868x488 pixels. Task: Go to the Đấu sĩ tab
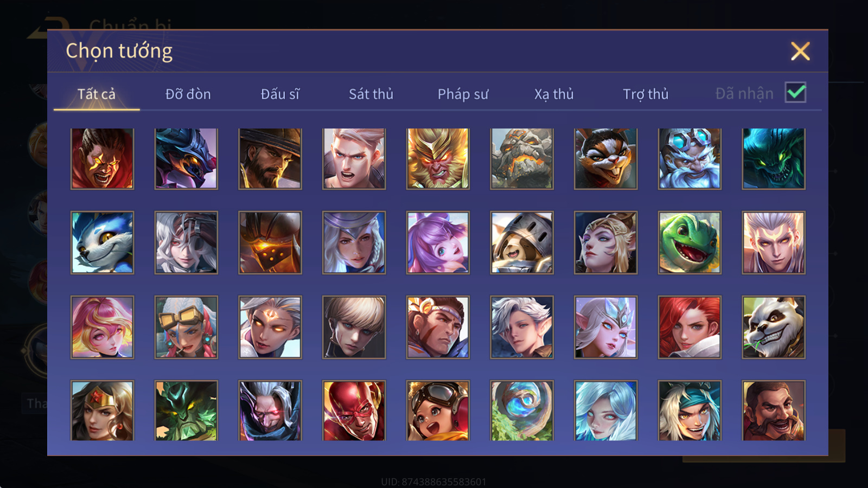click(280, 94)
